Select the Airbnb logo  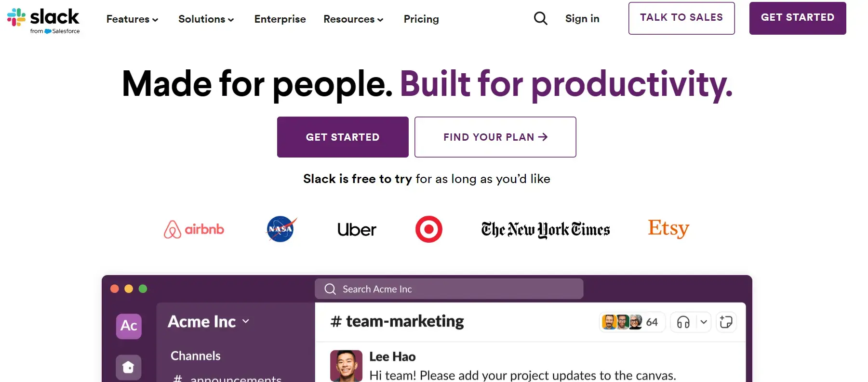coord(193,229)
